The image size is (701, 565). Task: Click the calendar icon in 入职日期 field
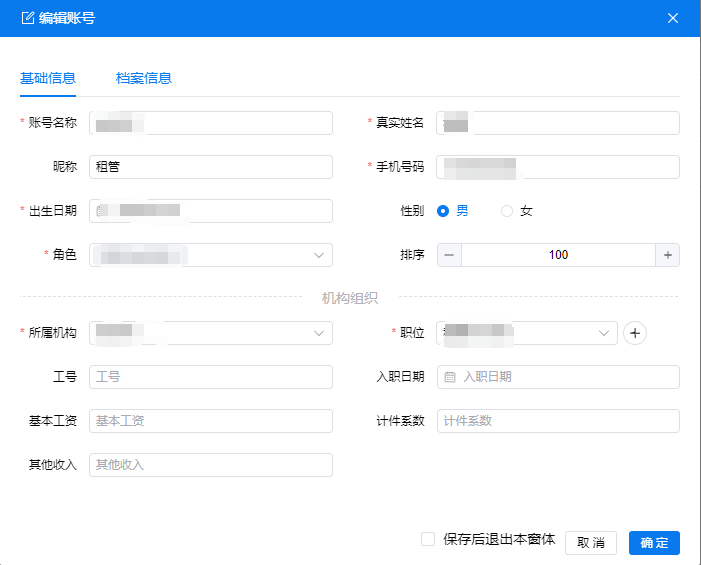click(x=450, y=377)
